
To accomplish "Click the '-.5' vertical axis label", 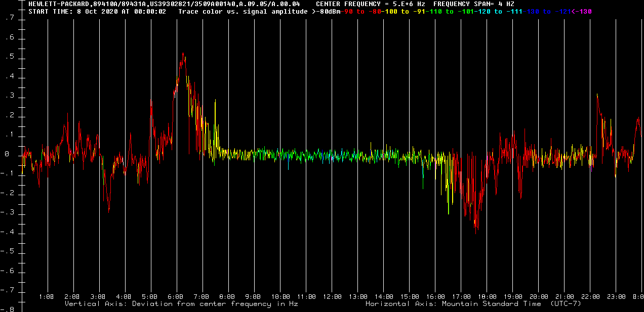I will 7,252.
